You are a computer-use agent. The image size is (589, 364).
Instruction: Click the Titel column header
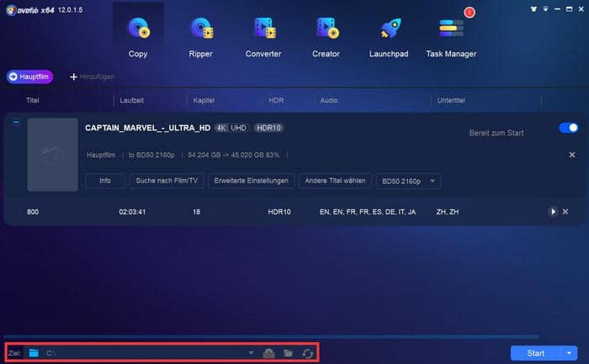click(x=32, y=100)
